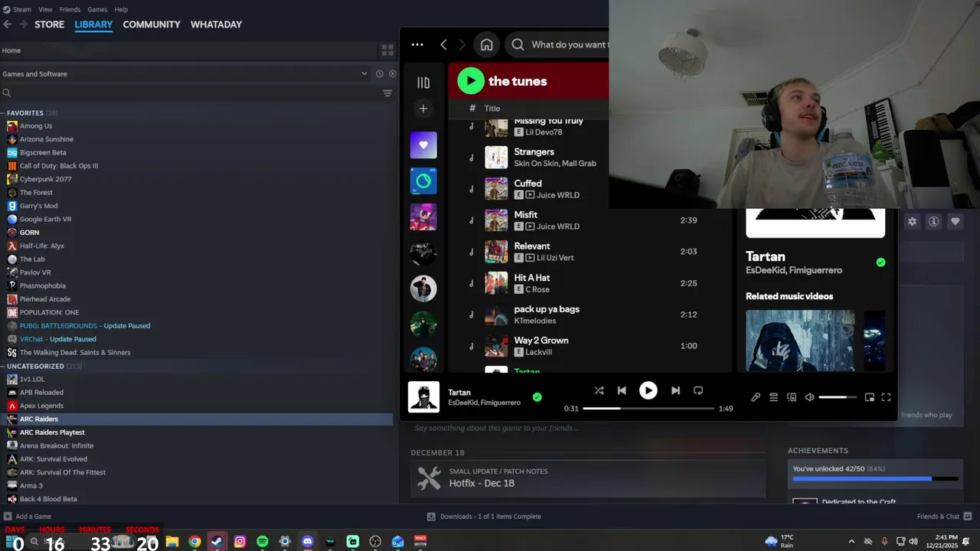Open the View menu in Steam

pyautogui.click(x=45, y=9)
